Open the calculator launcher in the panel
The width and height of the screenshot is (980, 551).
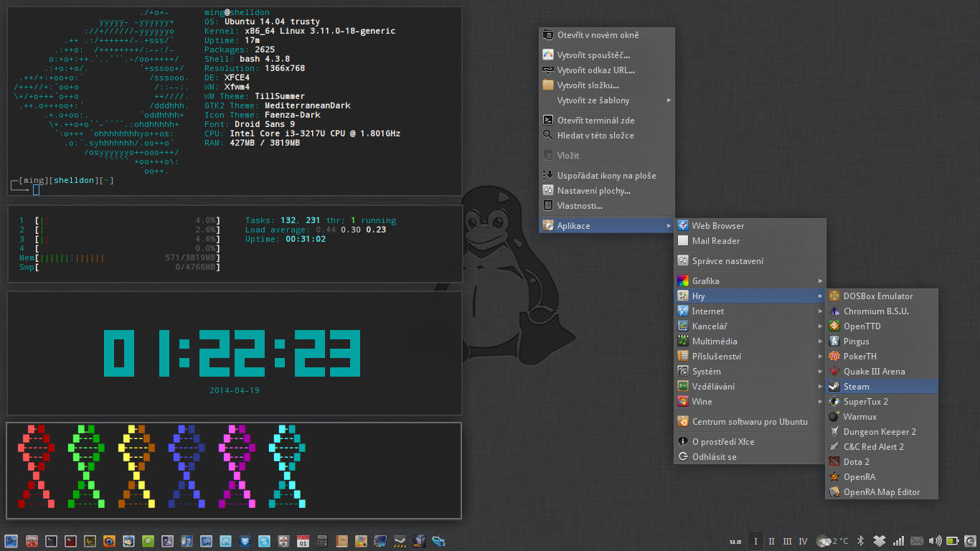[x=322, y=541]
